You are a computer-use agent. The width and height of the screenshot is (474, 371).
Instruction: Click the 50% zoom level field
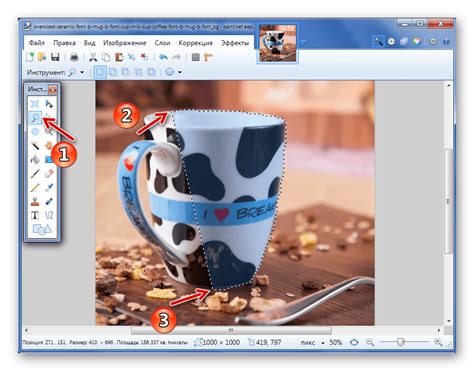(x=335, y=342)
